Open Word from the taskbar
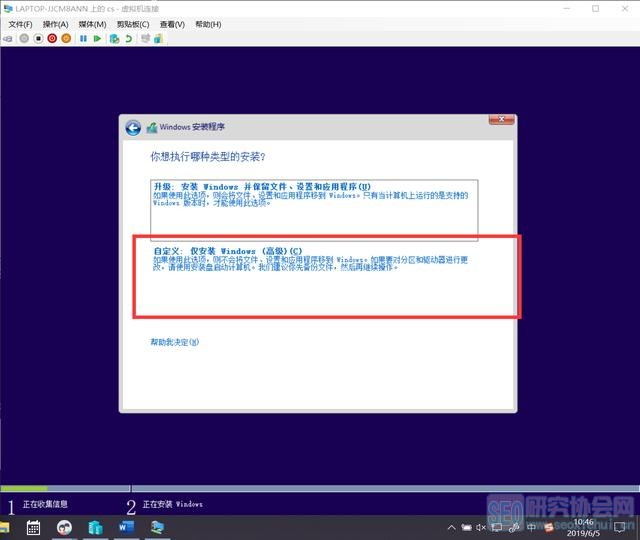640x540 pixels. [x=127, y=527]
